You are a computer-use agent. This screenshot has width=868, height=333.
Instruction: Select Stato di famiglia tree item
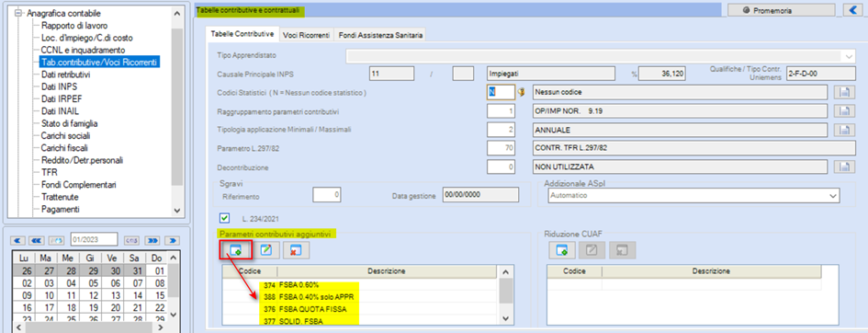(x=69, y=123)
